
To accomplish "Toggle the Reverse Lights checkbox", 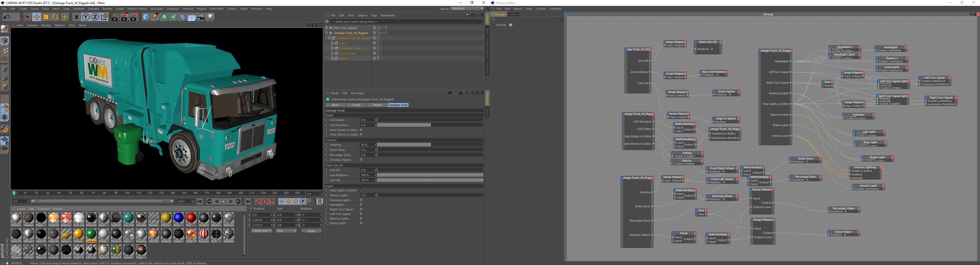I will (x=361, y=219).
